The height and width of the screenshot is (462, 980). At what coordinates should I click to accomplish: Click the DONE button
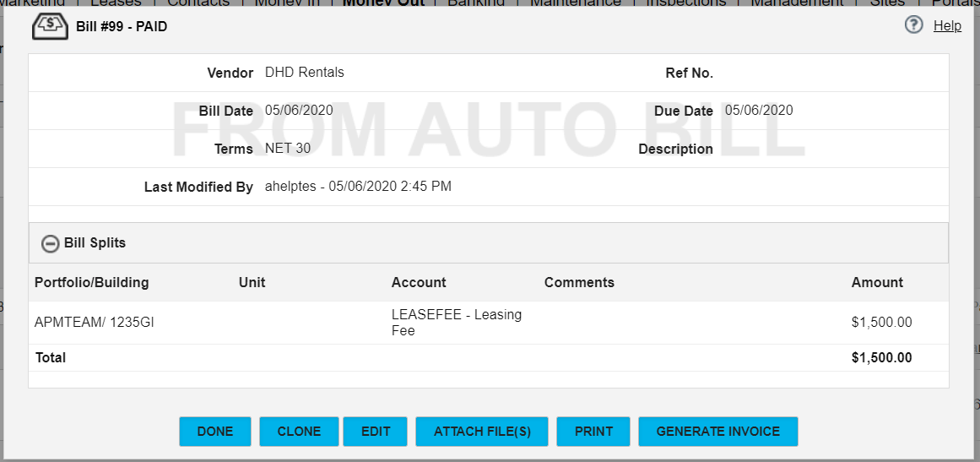pyautogui.click(x=215, y=432)
